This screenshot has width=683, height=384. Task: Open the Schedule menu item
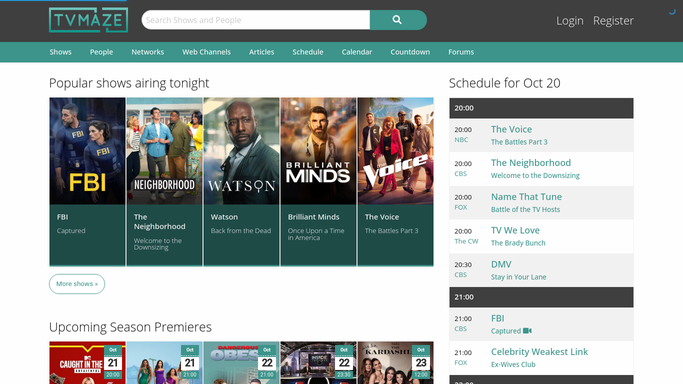308,52
